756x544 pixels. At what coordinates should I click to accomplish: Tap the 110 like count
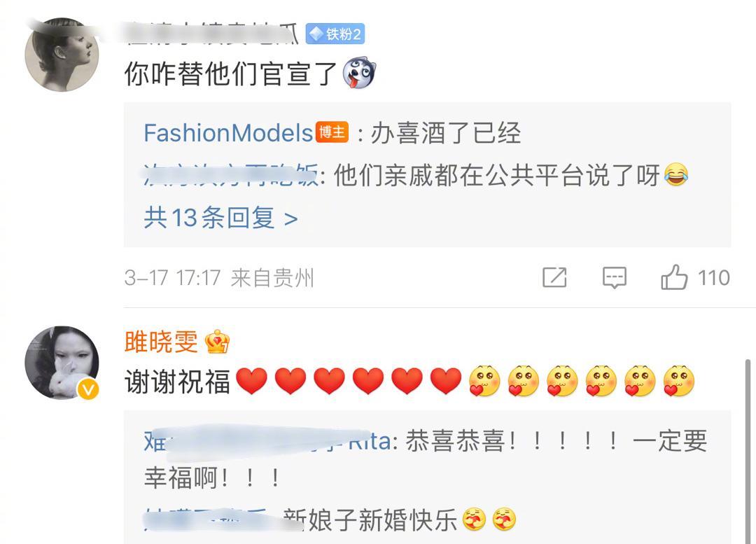click(713, 278)
